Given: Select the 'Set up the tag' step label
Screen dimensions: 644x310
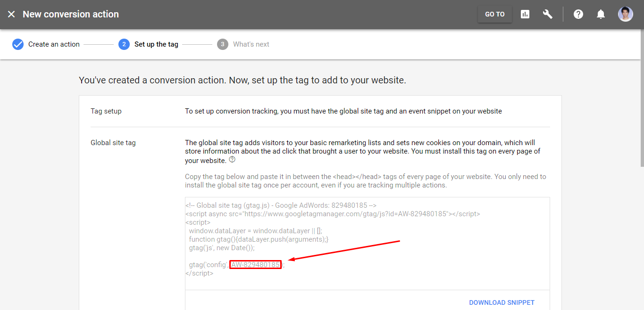Looking at the screenshot, I should [x=156, y=44].
